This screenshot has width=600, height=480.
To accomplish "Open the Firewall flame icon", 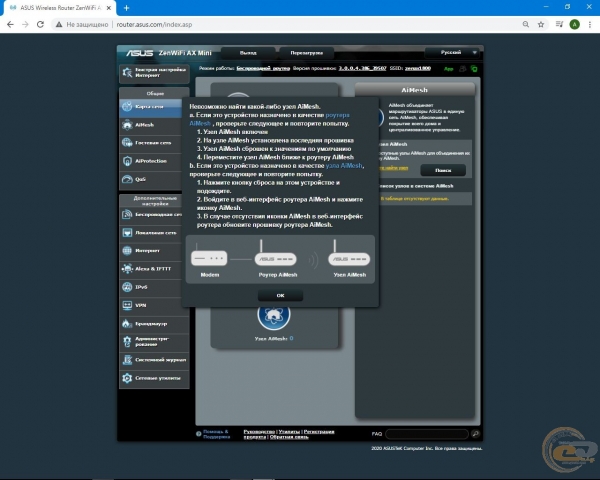I will (x=127, y=324).
